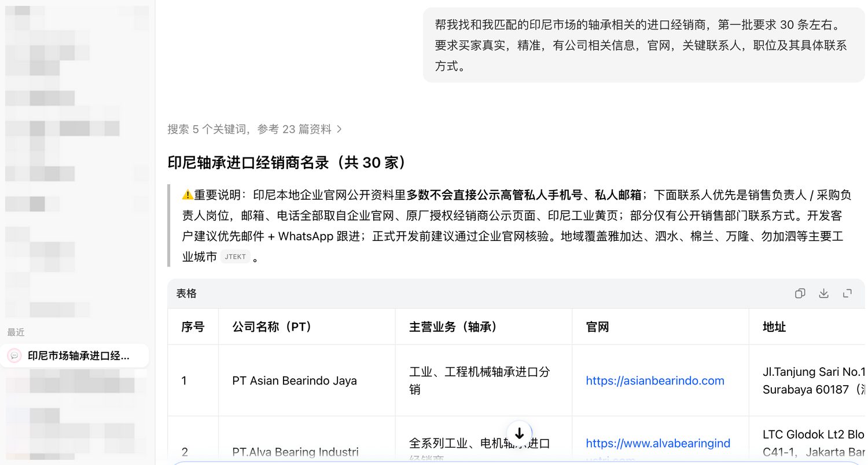
Task: Click the 最近 section label in sidebar
Action: [x=16, y=332]
